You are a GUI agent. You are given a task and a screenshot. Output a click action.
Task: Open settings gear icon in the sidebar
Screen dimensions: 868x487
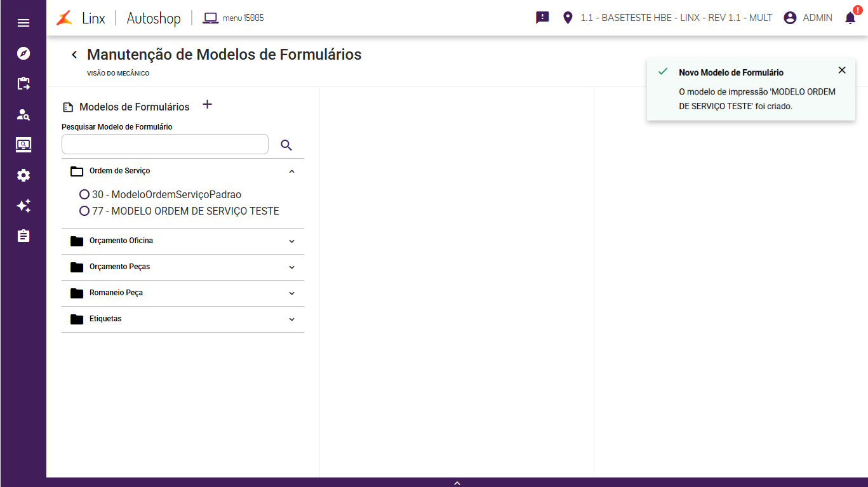click(23, 175)
